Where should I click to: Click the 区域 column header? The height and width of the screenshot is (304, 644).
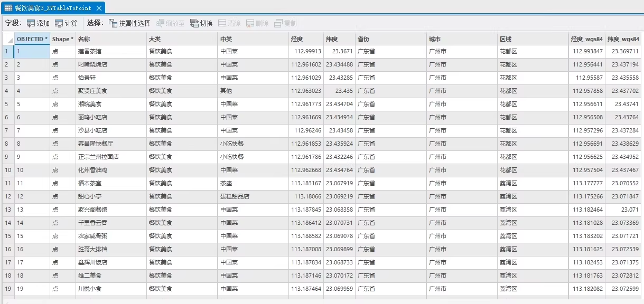pos(533,39)
